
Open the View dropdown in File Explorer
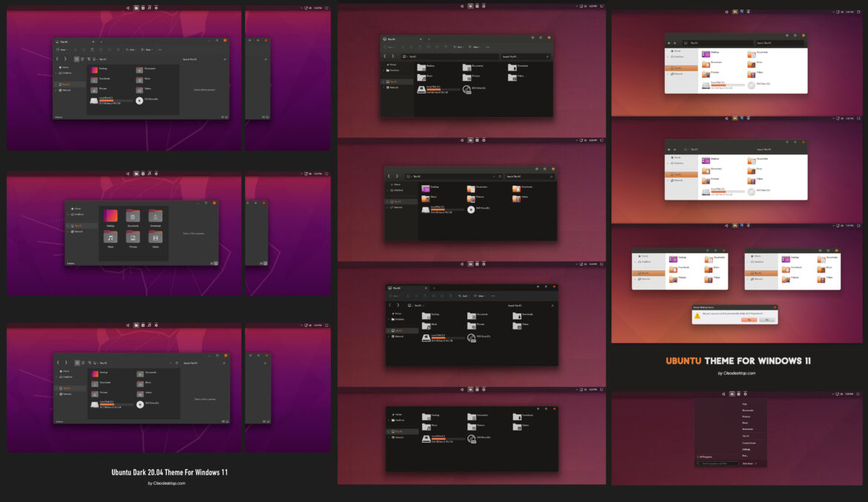145,50
